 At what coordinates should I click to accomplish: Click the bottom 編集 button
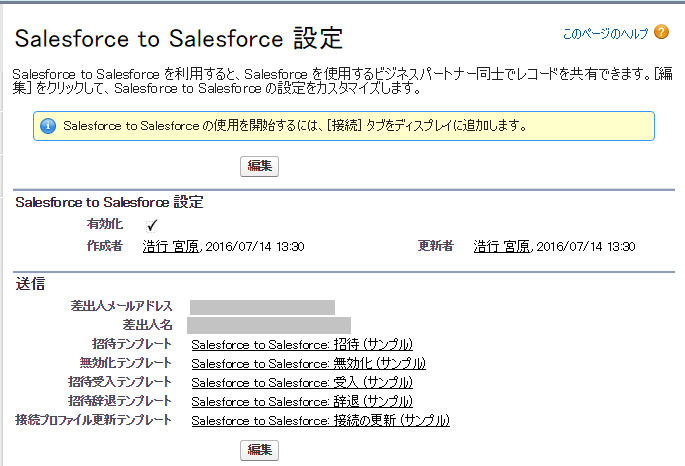(259, 450)
